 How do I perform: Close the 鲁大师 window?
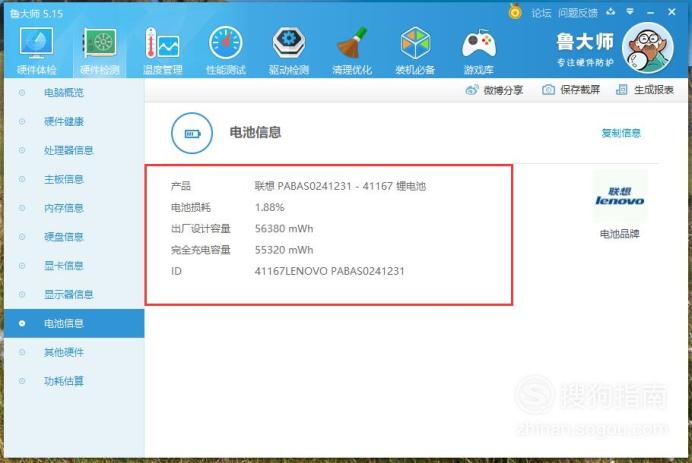point(672,12)
